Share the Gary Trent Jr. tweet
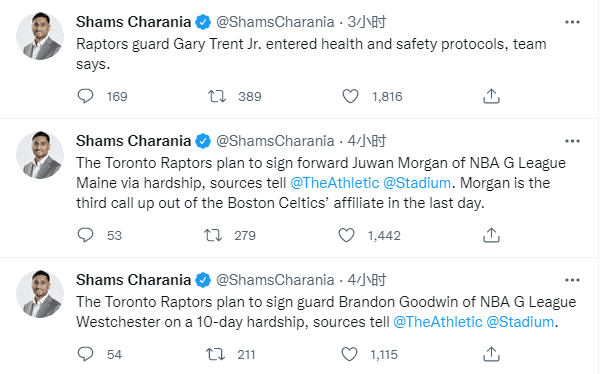The width and height of the screenshot is (600, 374). [x=491, y=96]
